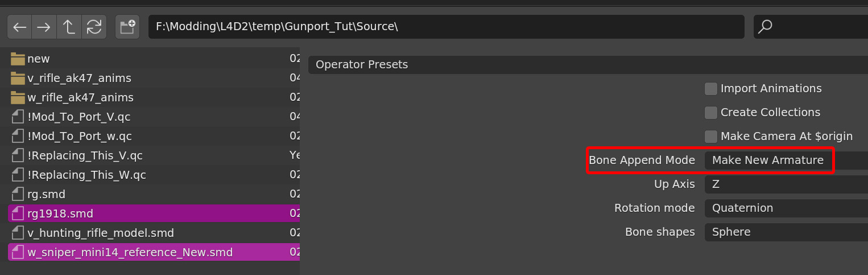Open the Bone Append Mode dropdown
Viewport: 868px width, 275px height.
tap(768, 161)
